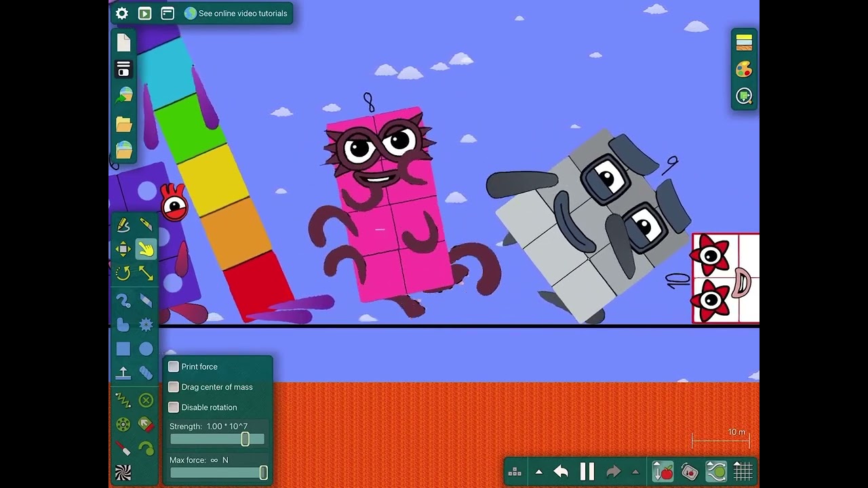Open the Algodoo settings gear
The width and height of the screenshot is (868, 488).
click(x=122, y=13)
